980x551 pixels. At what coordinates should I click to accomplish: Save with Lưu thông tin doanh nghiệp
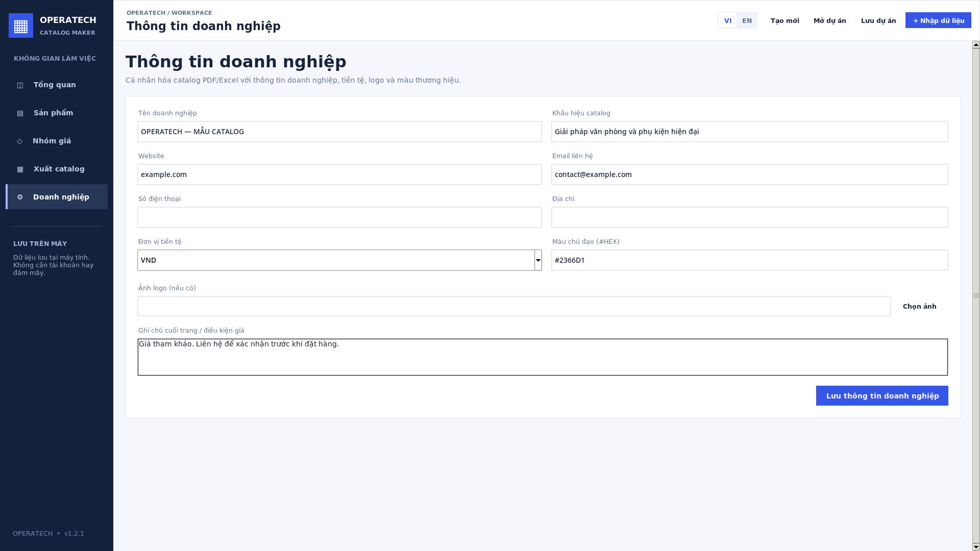[882, 396]
